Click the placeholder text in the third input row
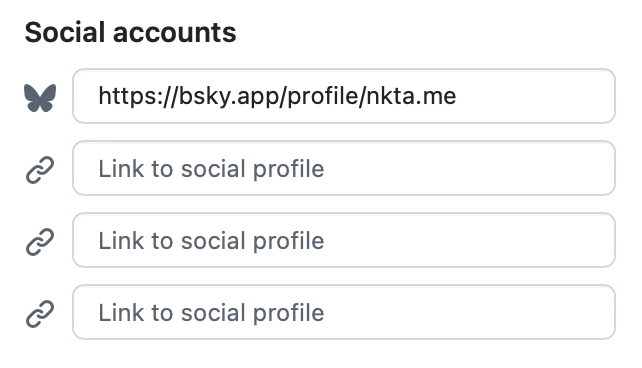 (x=211, y=241)
